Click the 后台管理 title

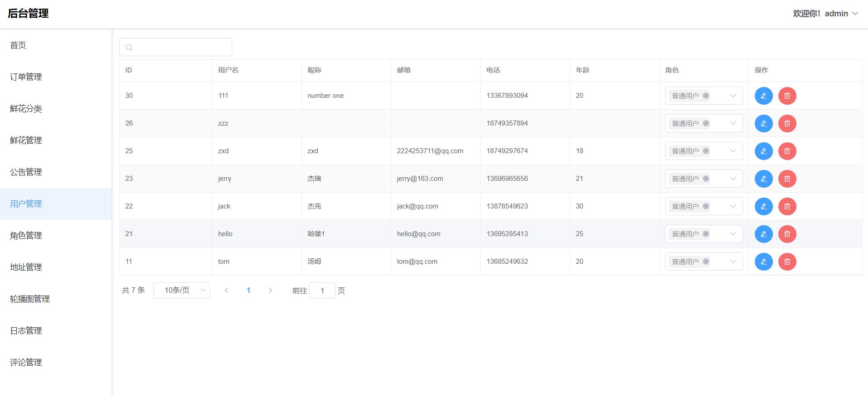point(28,14)
